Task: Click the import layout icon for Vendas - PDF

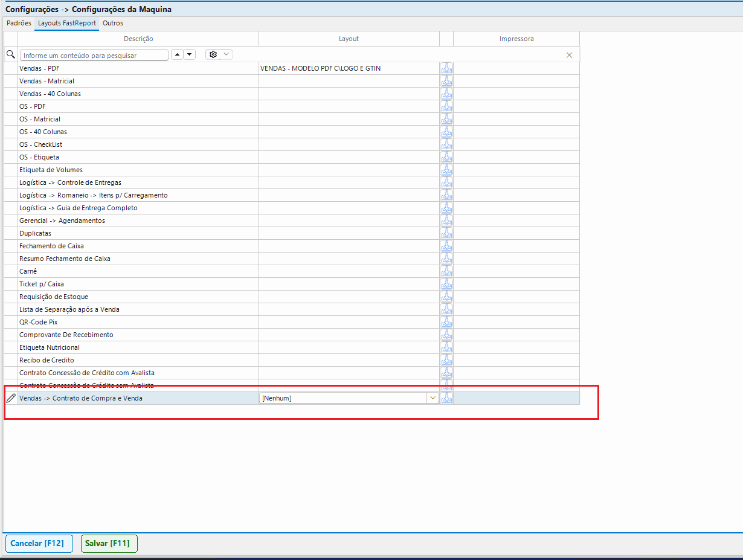Action: [446, 68]
